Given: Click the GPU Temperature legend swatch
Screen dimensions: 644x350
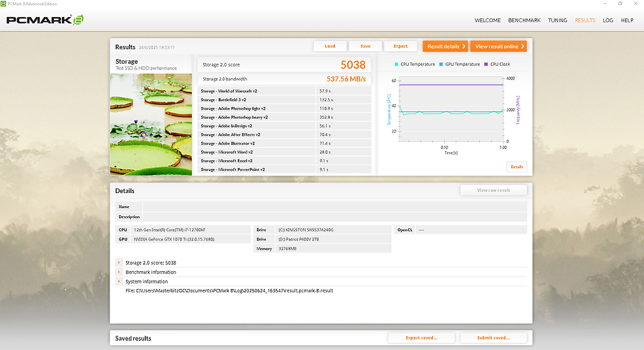Looking at the screenshot, I should [x=441, y=64].
